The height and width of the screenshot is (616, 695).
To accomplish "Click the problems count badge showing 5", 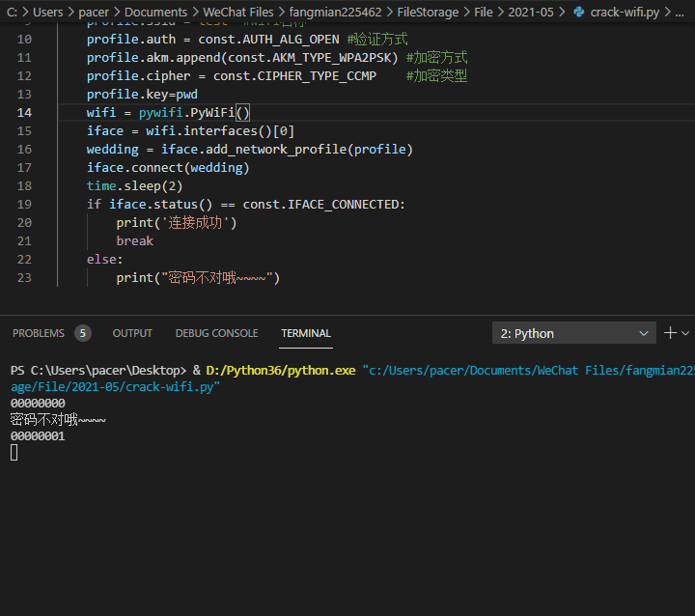I will pyautogui.click(x=83, y=333).
